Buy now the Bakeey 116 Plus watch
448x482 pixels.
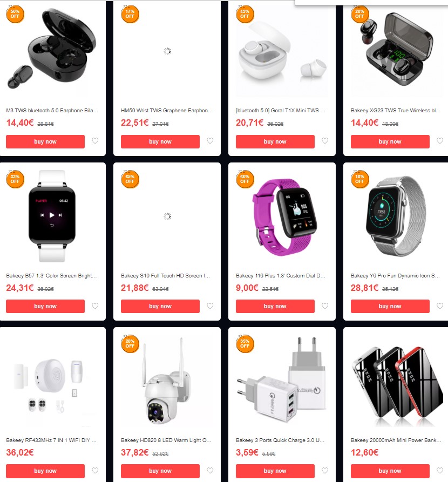click(x=275, y=306)
